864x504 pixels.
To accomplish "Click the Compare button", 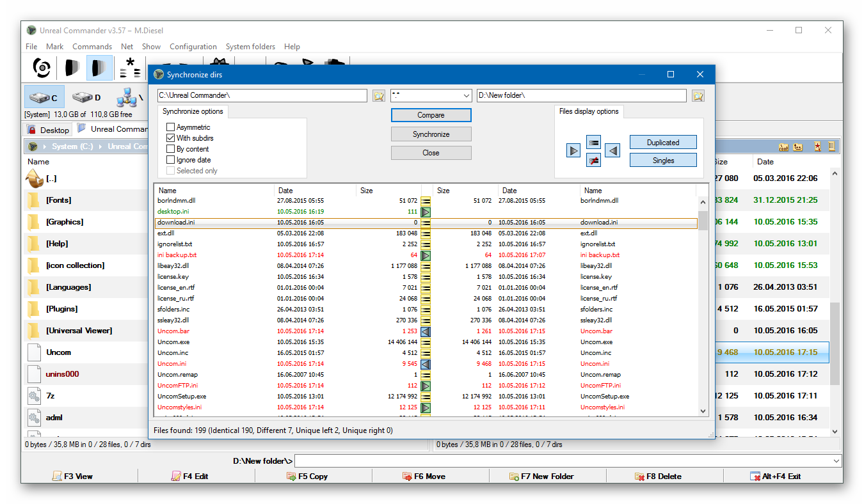I will (x=431, y=115).
